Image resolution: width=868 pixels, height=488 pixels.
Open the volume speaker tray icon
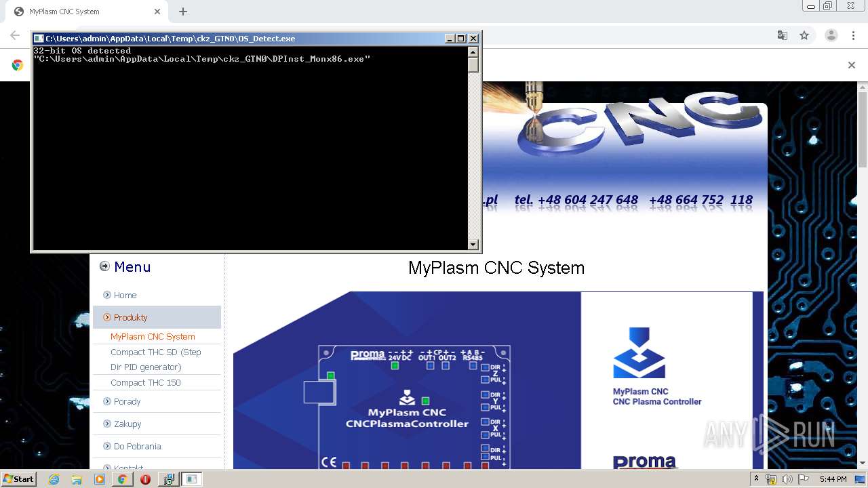pyautogui.click(x=787, y=479)
